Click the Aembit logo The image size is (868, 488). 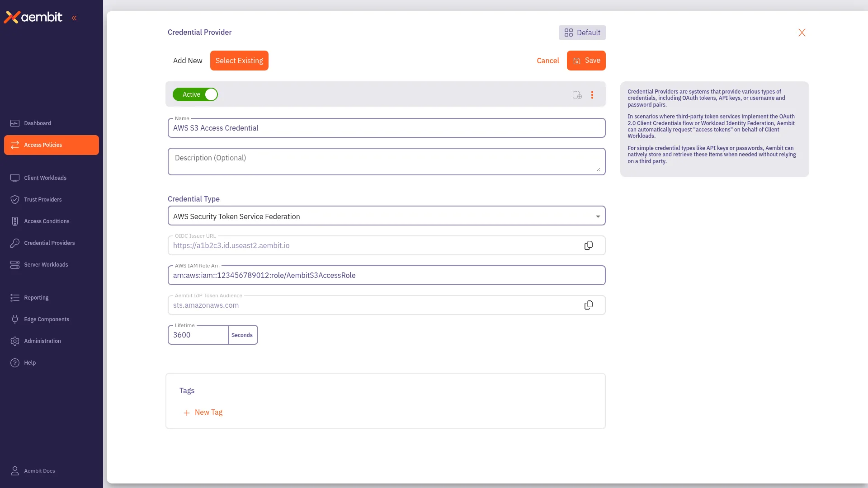pos(33,17)
